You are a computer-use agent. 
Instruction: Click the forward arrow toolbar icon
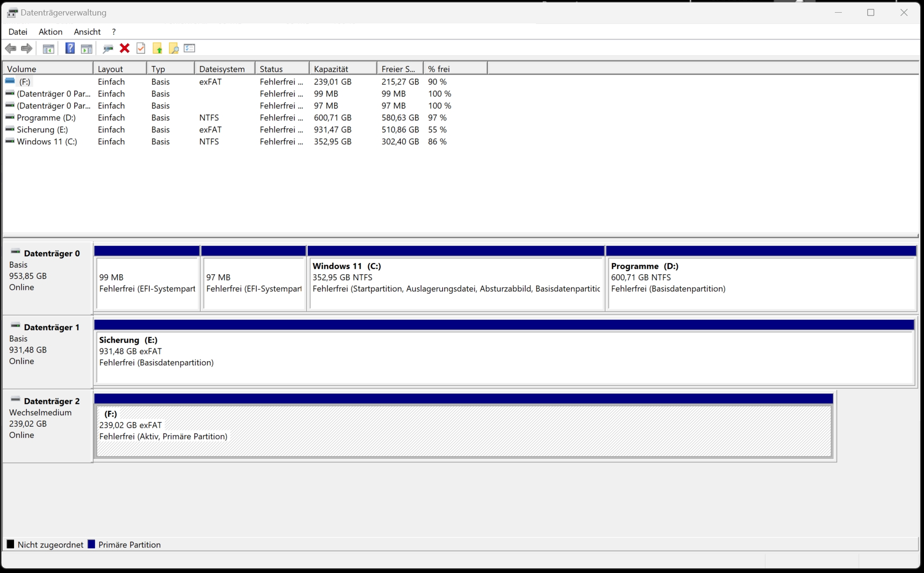tap(27, 48)
